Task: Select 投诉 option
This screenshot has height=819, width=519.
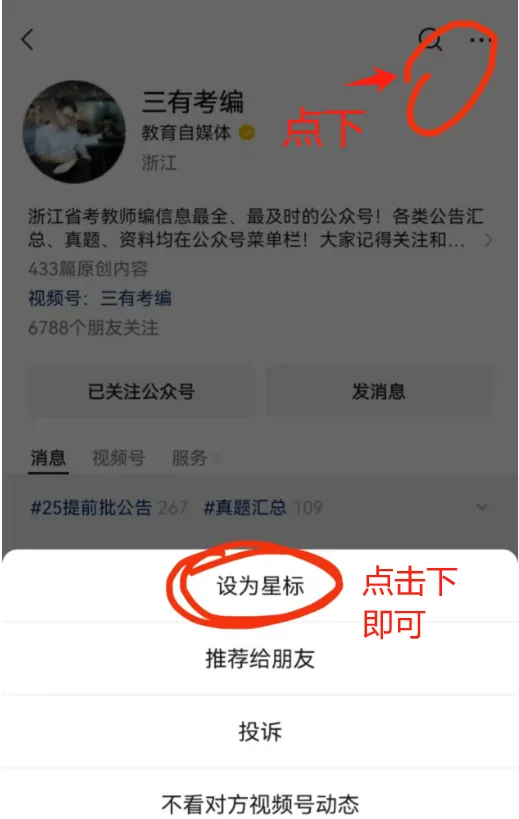Action: click(260, 731)
